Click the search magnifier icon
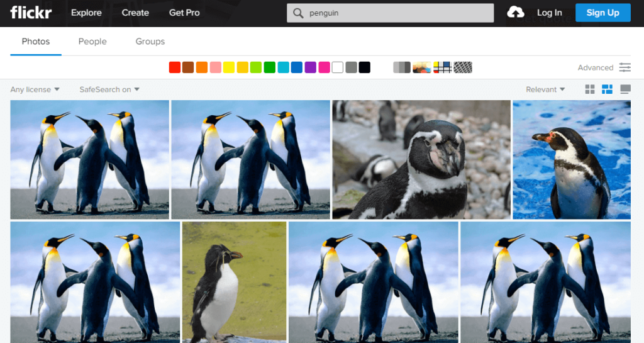 pos(298,13)
